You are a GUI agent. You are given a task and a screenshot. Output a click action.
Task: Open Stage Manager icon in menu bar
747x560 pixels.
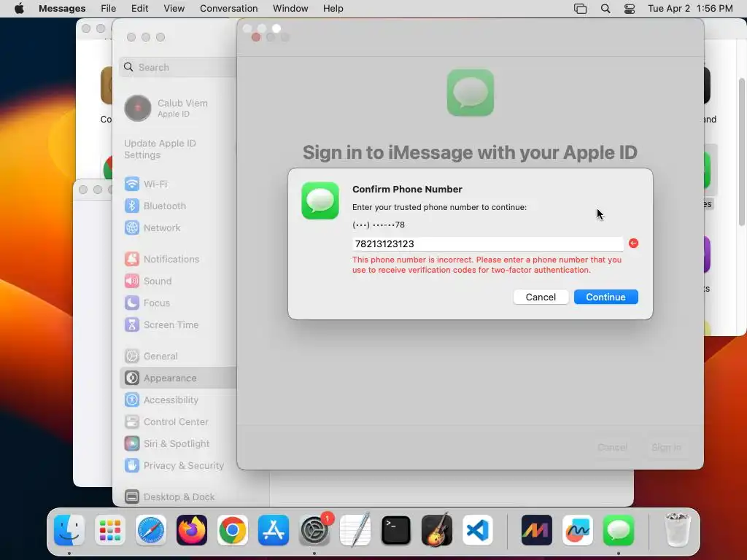[x=580, y=9]
